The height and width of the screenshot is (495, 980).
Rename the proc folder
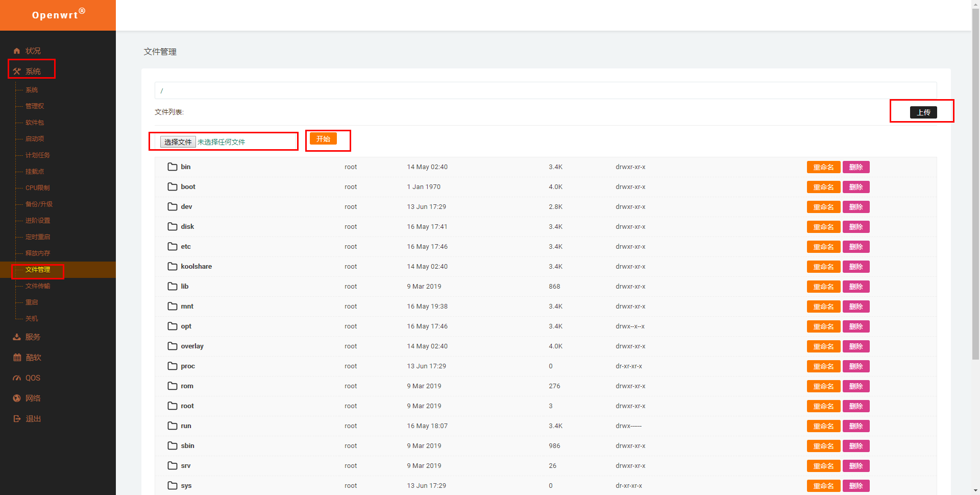(x=823, y=366)
